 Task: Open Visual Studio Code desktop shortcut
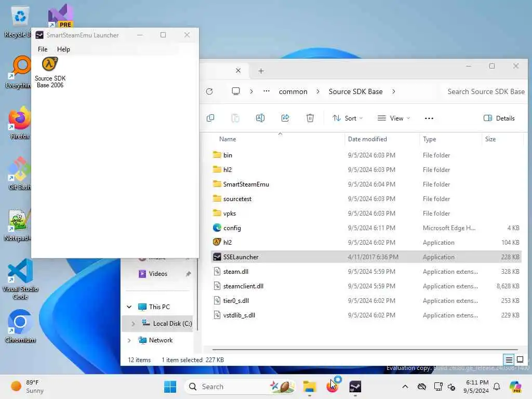(20, 279)
